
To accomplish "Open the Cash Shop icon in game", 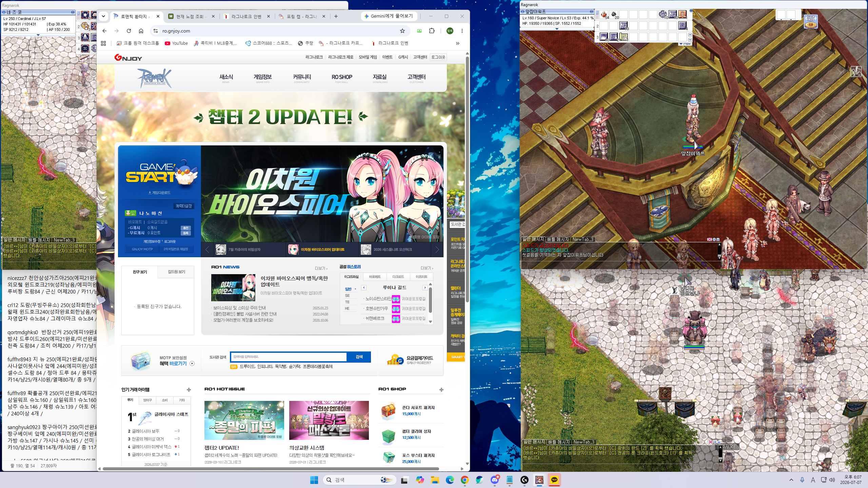I will pos(811,22).
